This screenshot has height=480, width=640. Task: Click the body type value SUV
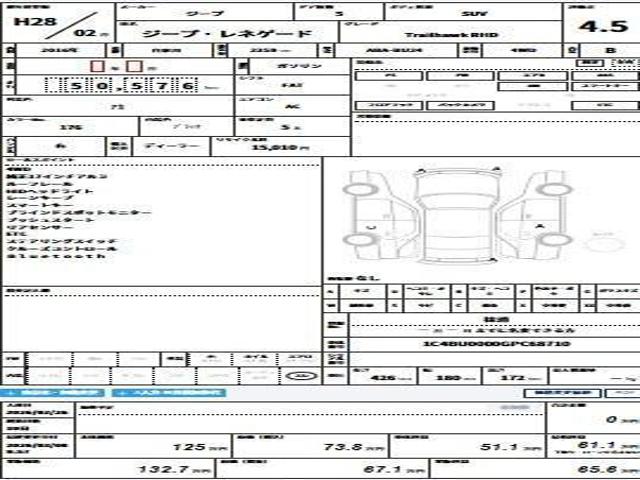[473, 13]
